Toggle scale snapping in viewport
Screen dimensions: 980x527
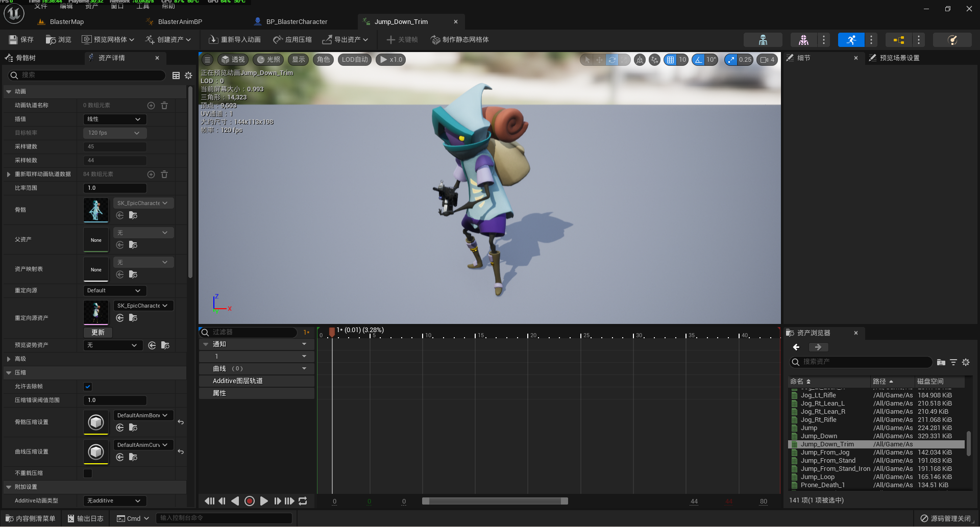(x=731, y=60)
